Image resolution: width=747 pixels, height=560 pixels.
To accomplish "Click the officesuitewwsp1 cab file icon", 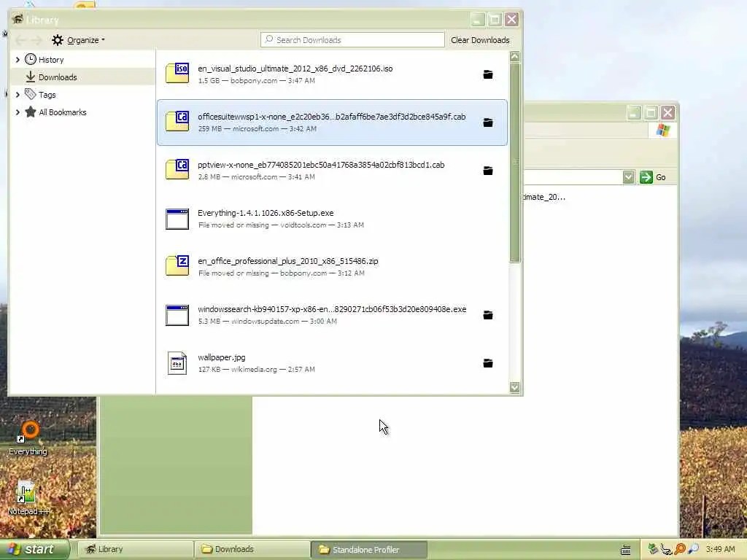I will tap(177, 122).
